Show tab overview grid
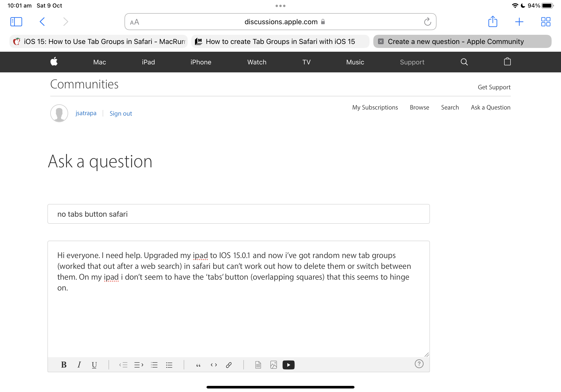 545,22
